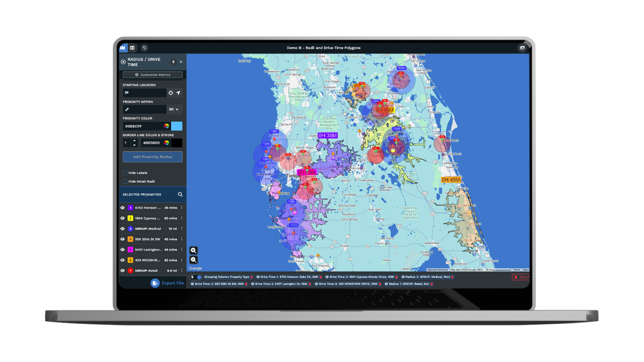This screenshot has width=644, height=362.
Task: Hide the GROUP: Medical proximity via eye icon
Action: click(x=122, y=228)
